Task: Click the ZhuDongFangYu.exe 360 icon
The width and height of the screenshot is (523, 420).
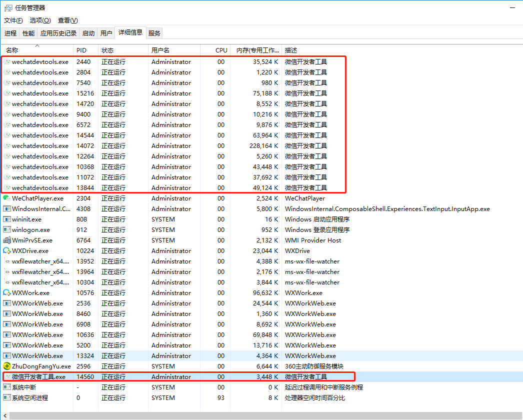Action: pyautogui.click(x=6, y=366)
